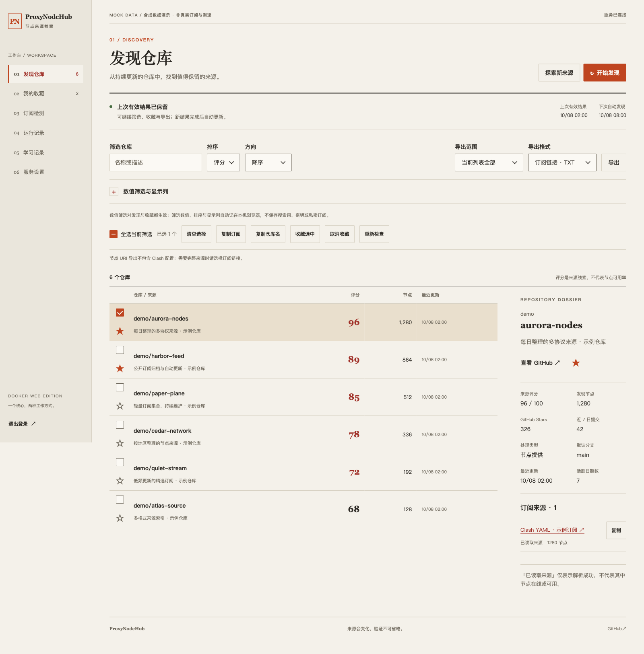The image size is (644, 654).
Task: Open the 导出格式 订阅链接 TXT dropdown
Action: tap(562, 162)
